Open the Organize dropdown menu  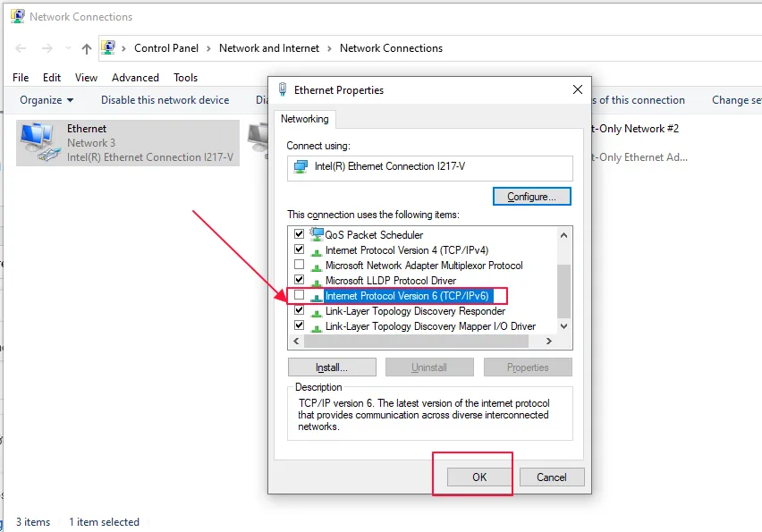[x=47, y=100]
